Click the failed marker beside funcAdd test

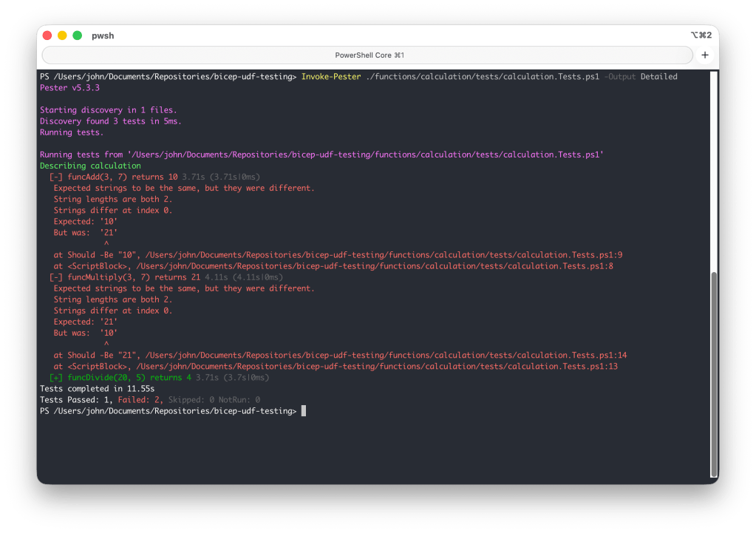pyautogui.click(x=55, y=177)
